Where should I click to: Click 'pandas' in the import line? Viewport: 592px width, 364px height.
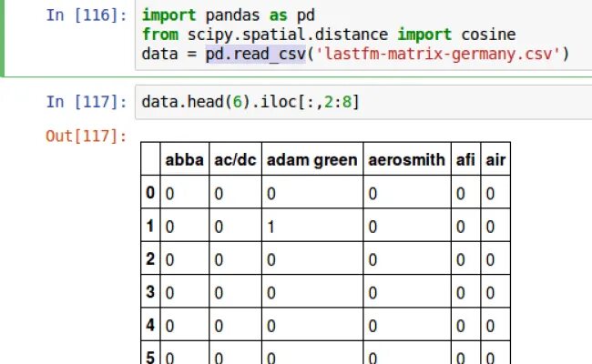(232, 15)
